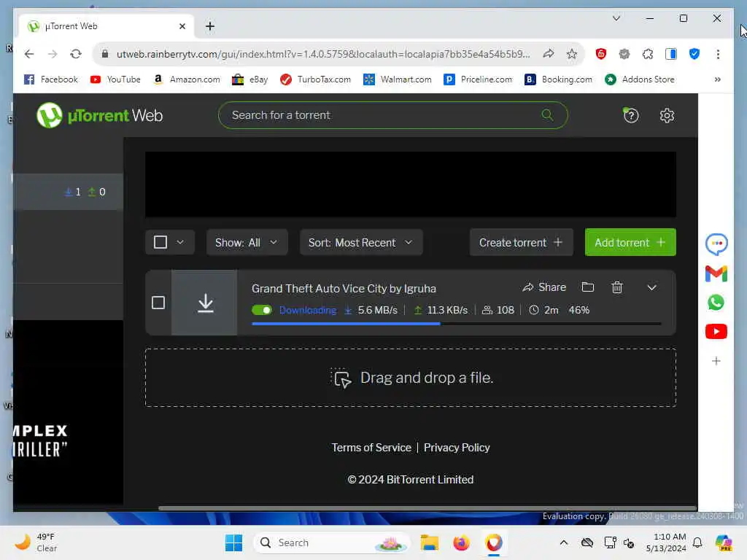Image resolution: width=747 pixels, height=560 pixels.
Task: Open WhatsApp from the browser sidebar
Action: (x=716, y=303)
